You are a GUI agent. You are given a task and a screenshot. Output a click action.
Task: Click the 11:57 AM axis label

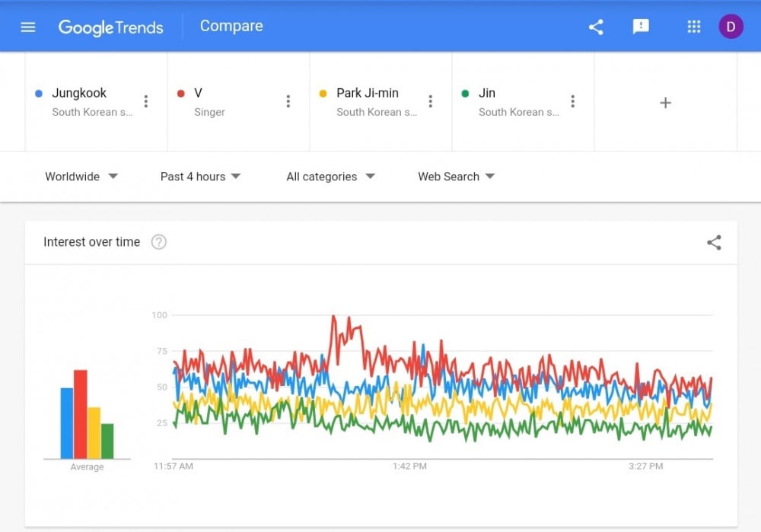click(x=174, y=466)
